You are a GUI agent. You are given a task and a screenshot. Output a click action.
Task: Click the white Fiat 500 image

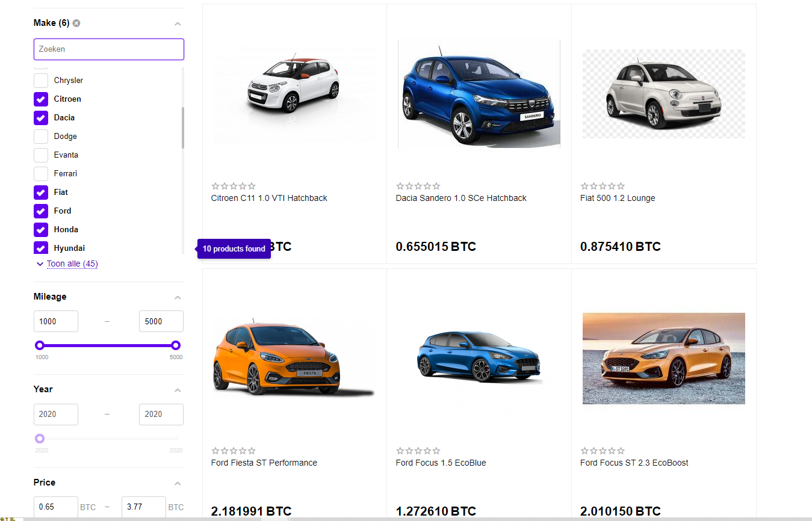pyautogui.click(x=664, y=94)
